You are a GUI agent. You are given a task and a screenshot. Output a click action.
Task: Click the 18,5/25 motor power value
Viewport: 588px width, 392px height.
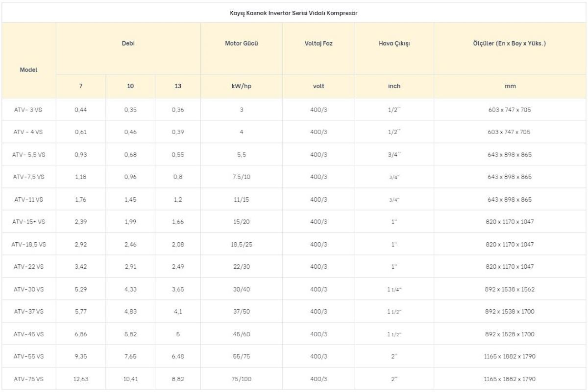click(241, 244)
